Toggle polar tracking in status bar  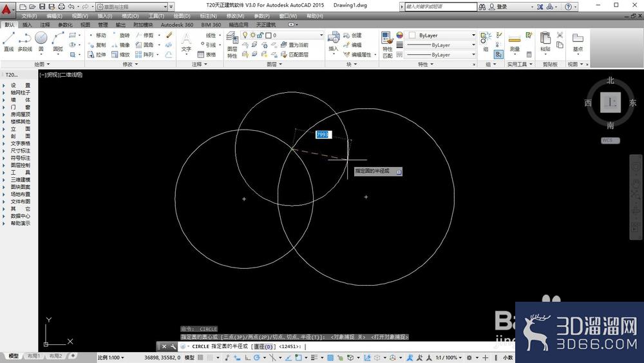coord(257,358)
